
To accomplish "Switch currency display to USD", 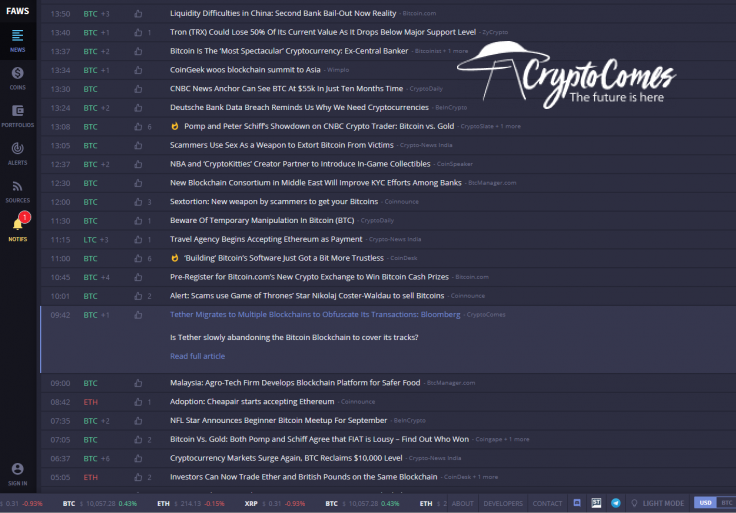I will point(705,503).
